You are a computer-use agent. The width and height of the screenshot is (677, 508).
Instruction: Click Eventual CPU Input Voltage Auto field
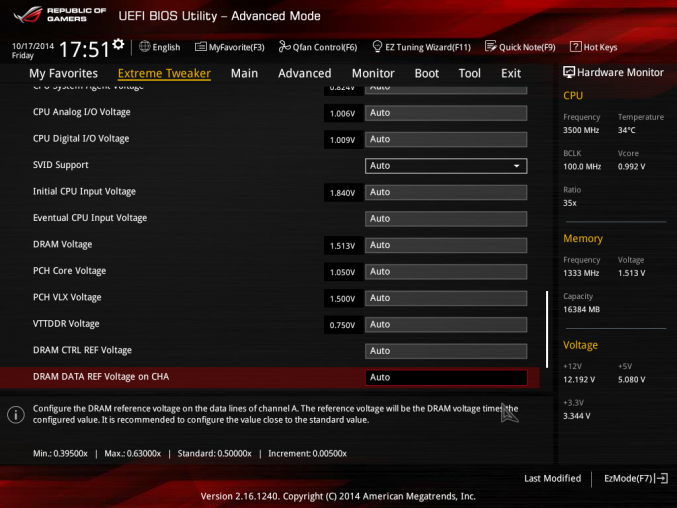click(x=446, y=219)
